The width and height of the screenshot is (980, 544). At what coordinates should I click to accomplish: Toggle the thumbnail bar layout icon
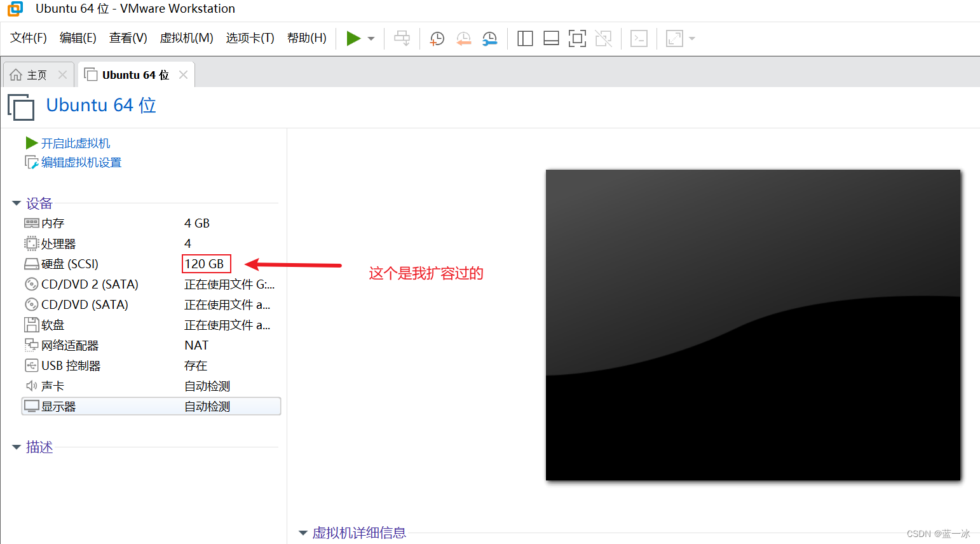point(551,38)
